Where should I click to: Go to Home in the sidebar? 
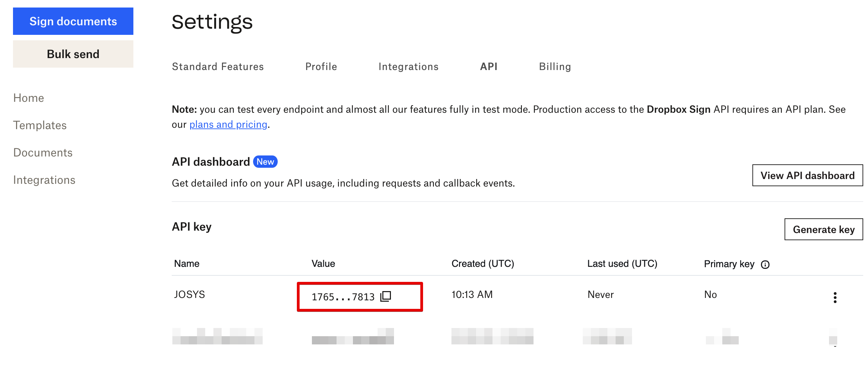tap(29, 98)
